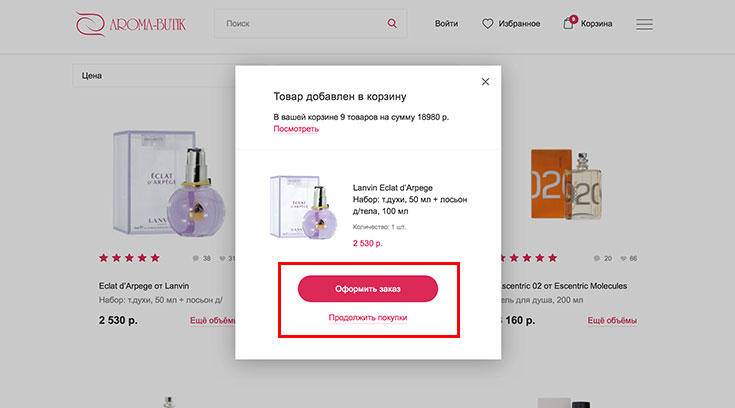735x408 pixels.
Task: Click Ещё объёмы under Escentric 02
Action: [612, 321]
